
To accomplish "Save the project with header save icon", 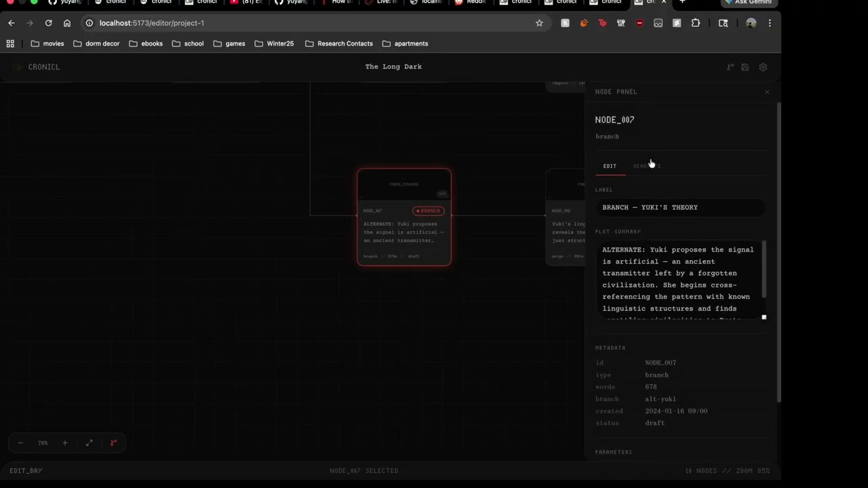I will [745, 67].
